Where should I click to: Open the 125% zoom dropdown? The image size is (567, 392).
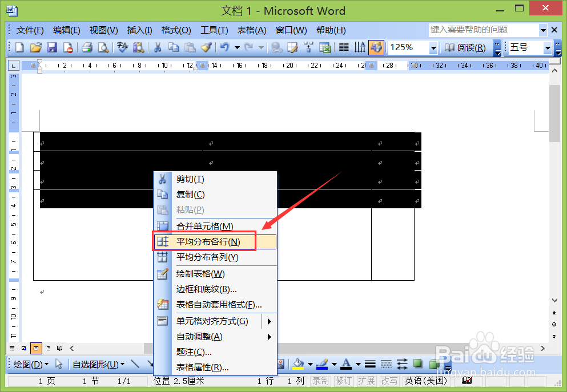click(433, 48)
